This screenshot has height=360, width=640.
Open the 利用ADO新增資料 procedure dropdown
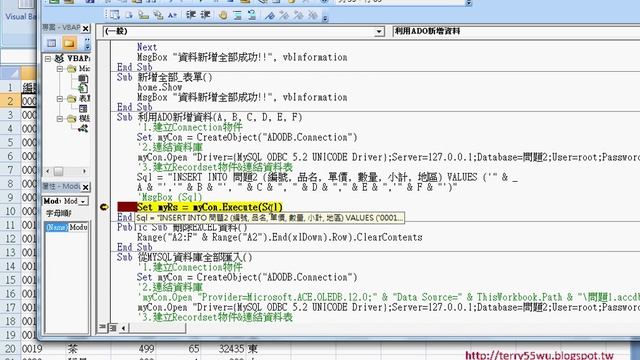click(x=516, y=31)
